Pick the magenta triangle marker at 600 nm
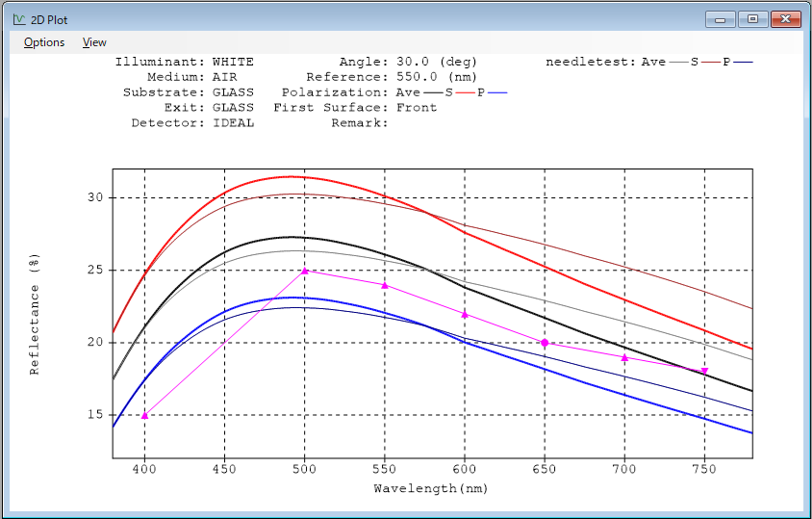The image size is (812, 519). click(465, 314)
